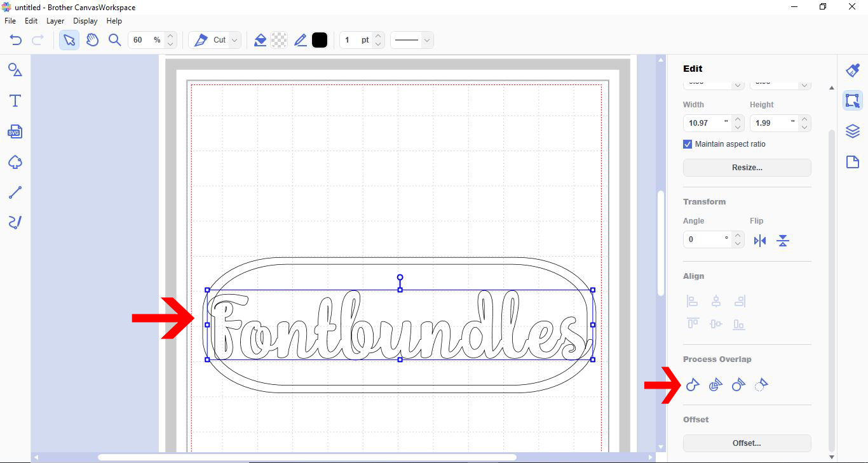Image resolution: width=868 pixels, height=463 pixels.
Task: Open the Shapes tool panel
Action: 15,70
